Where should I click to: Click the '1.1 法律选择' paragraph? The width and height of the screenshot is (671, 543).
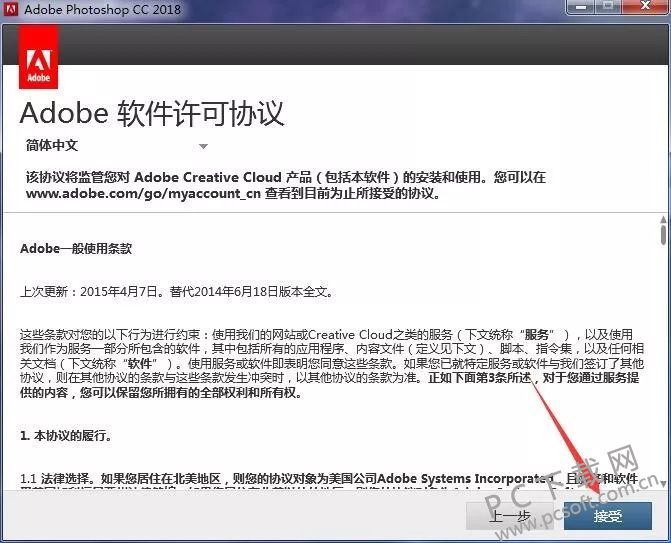click(x=330, y=482)
